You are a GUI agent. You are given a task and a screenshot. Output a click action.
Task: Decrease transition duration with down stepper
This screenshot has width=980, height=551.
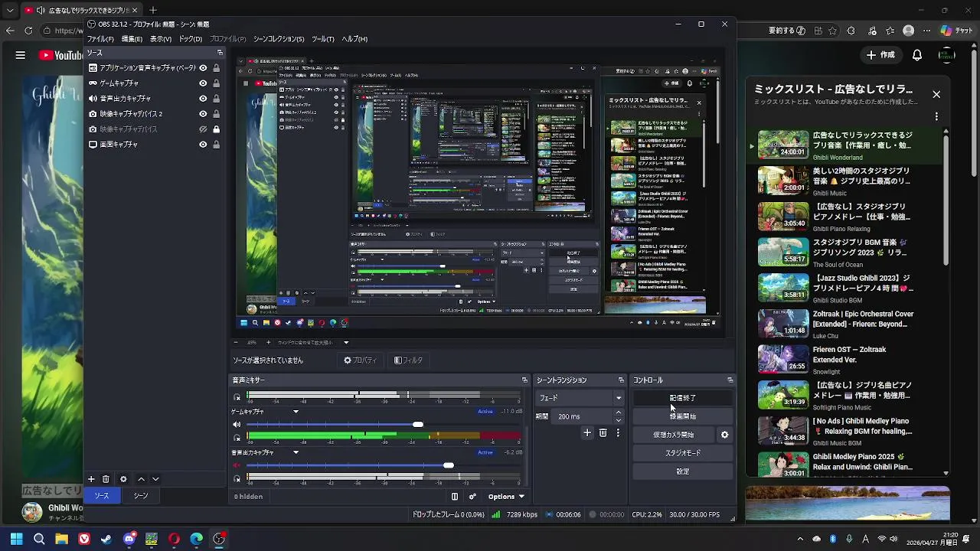coord(619,420)
